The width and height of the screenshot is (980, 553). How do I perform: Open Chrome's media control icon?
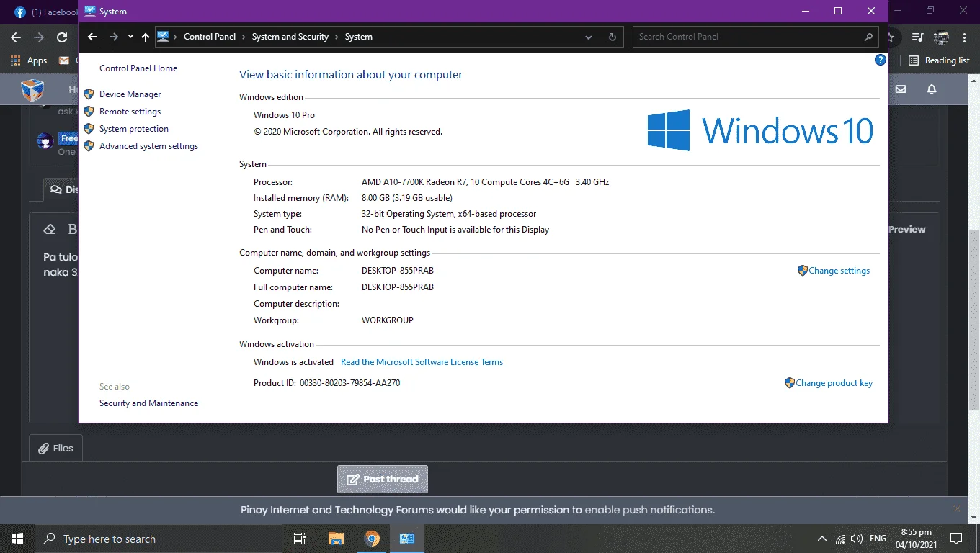tap(917, 37)
